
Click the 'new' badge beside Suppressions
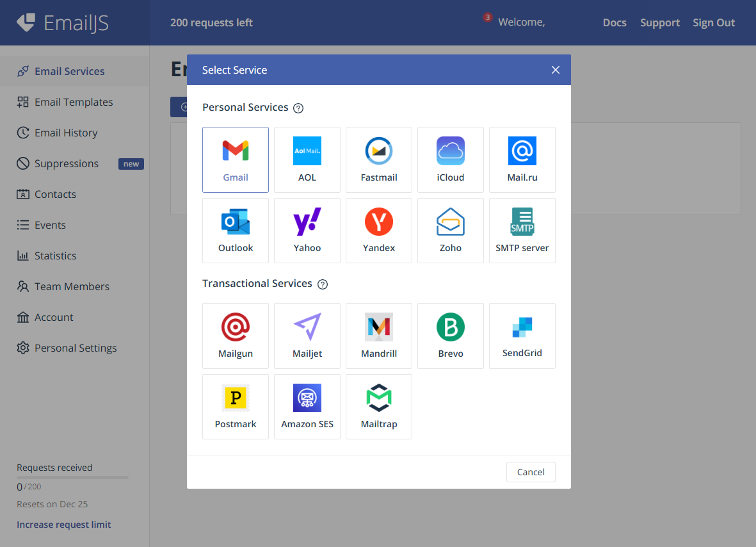[x=131, y=164]
